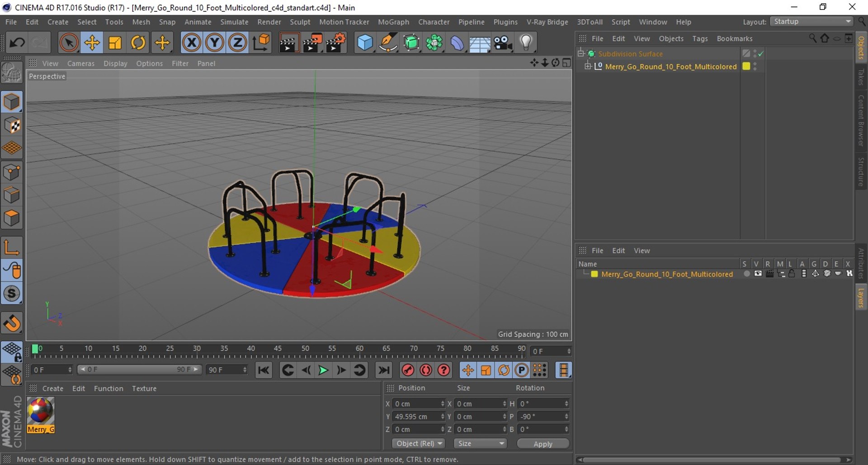Viewport: 868px width, 465px height.
Task: Add a Cube primitive object
Action: tap(365, 43)
